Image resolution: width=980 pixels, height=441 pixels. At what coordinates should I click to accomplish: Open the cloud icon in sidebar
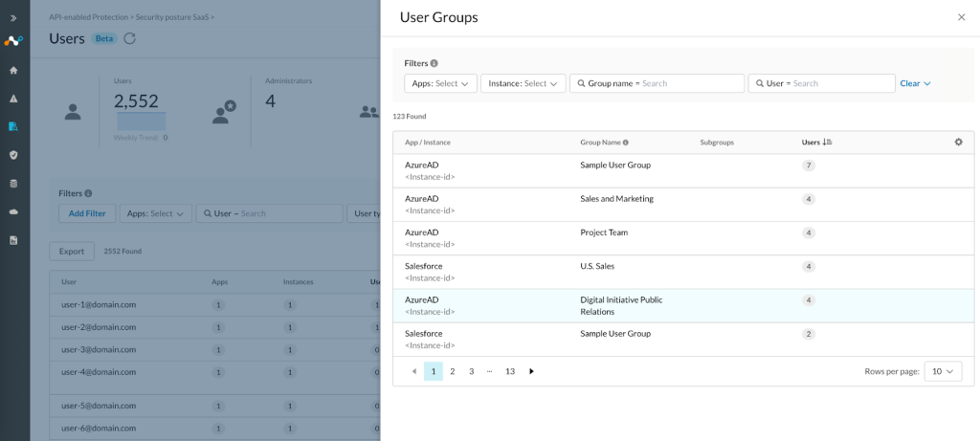point(13,211)
